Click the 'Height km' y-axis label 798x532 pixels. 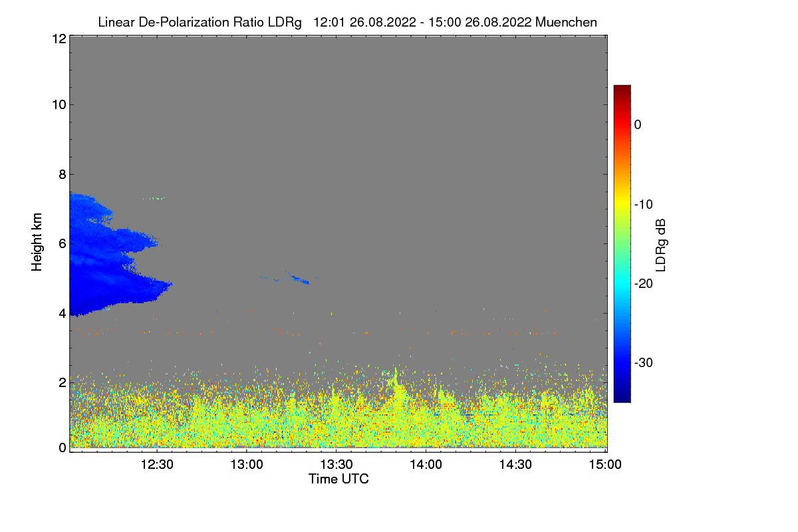[x=37, y=242]
